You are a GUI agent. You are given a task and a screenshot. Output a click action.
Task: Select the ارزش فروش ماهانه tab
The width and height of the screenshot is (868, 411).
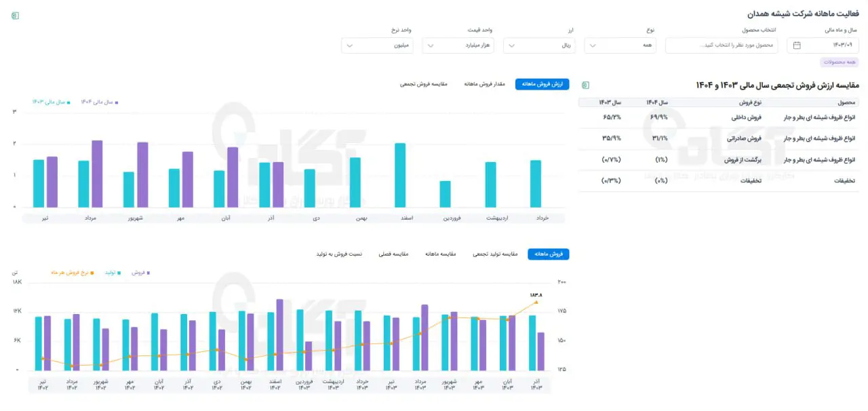[x=542, y=84]
